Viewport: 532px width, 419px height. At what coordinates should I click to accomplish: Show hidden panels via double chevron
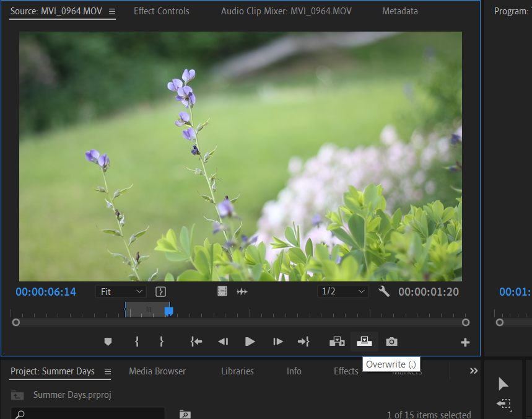474,371
